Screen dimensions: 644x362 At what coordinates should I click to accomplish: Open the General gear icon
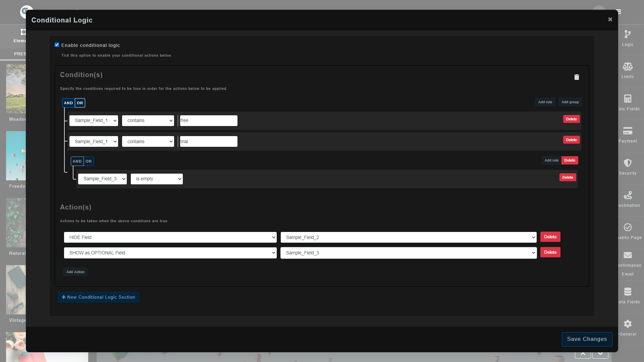click(x=628, y=324)
